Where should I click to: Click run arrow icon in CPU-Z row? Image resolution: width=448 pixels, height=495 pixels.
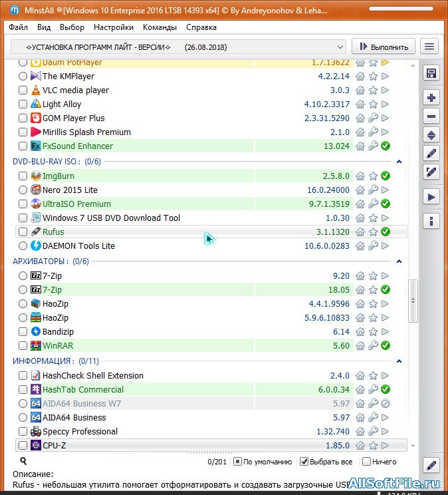tap(385, 446)
